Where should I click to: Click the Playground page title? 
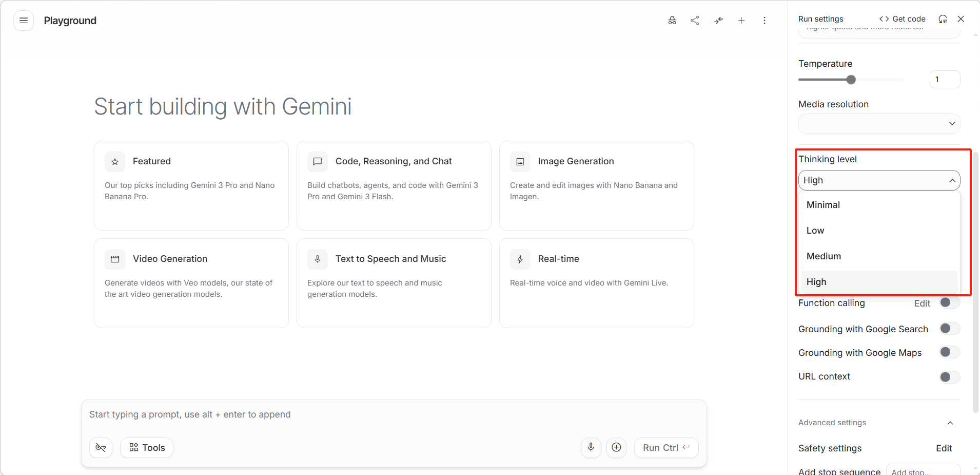click(x=70, y=21)
